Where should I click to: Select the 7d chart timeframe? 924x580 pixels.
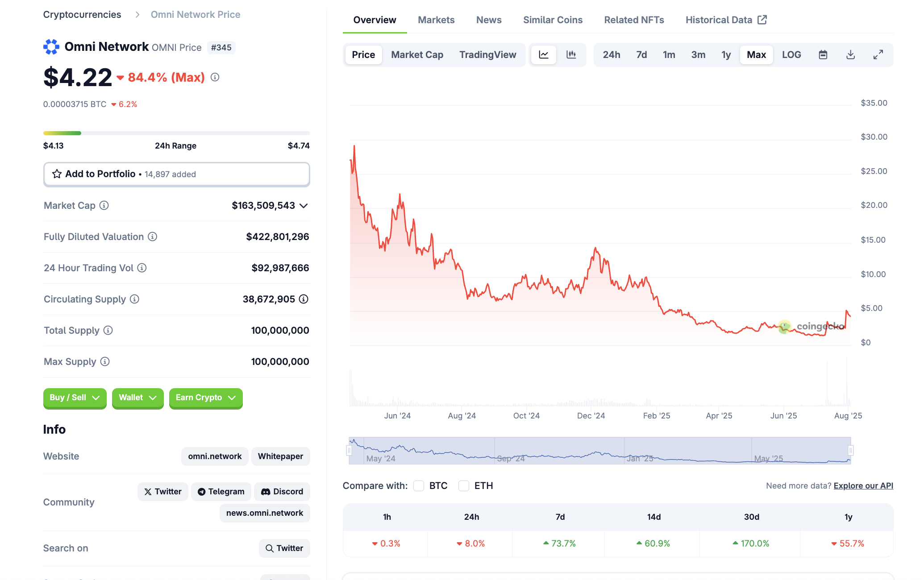(641, 55)
